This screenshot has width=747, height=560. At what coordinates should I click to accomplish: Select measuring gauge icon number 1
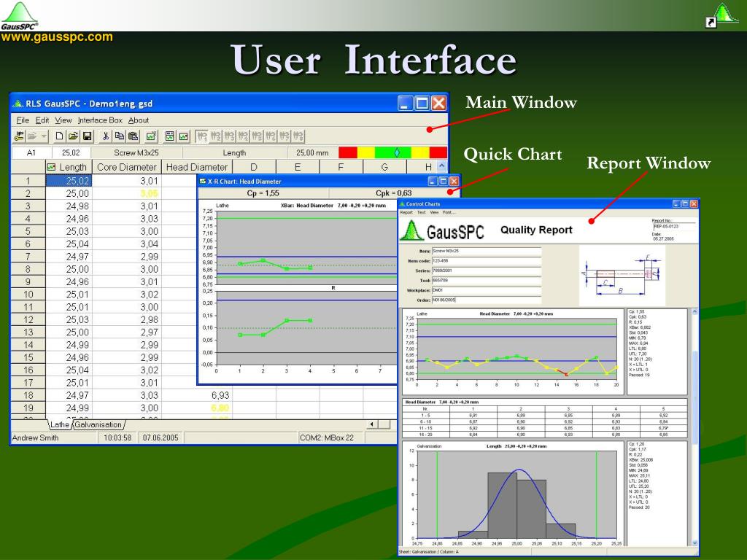click(x=202, y=136)
